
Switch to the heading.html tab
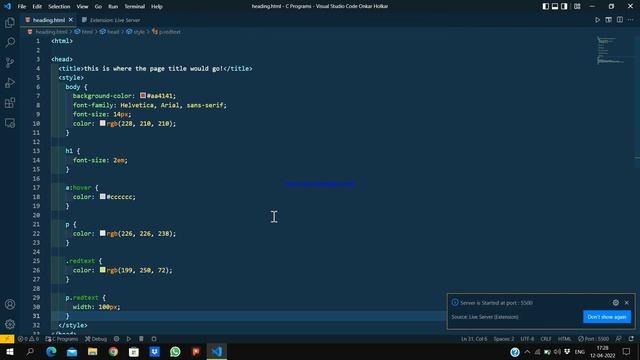pos(49,20)
